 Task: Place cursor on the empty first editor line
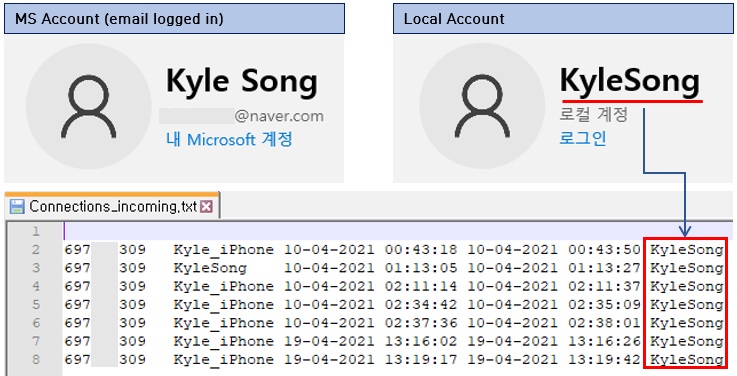(398, 231)
